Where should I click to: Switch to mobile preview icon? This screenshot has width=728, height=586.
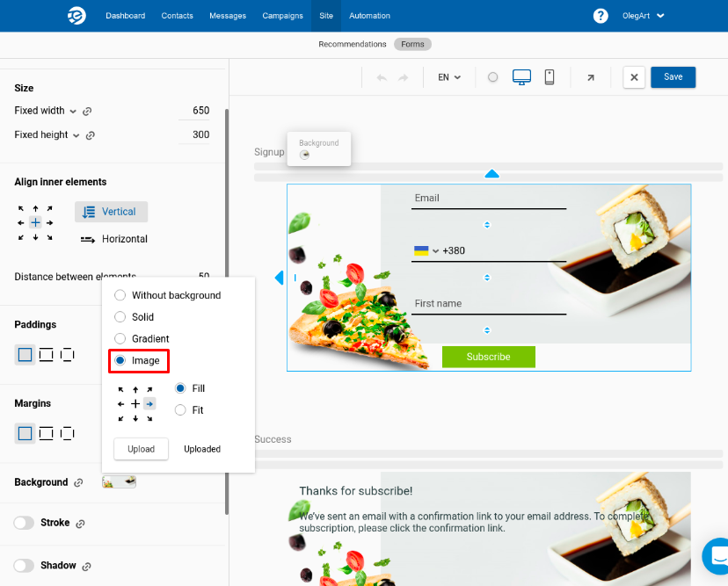(x=550, y=77)
